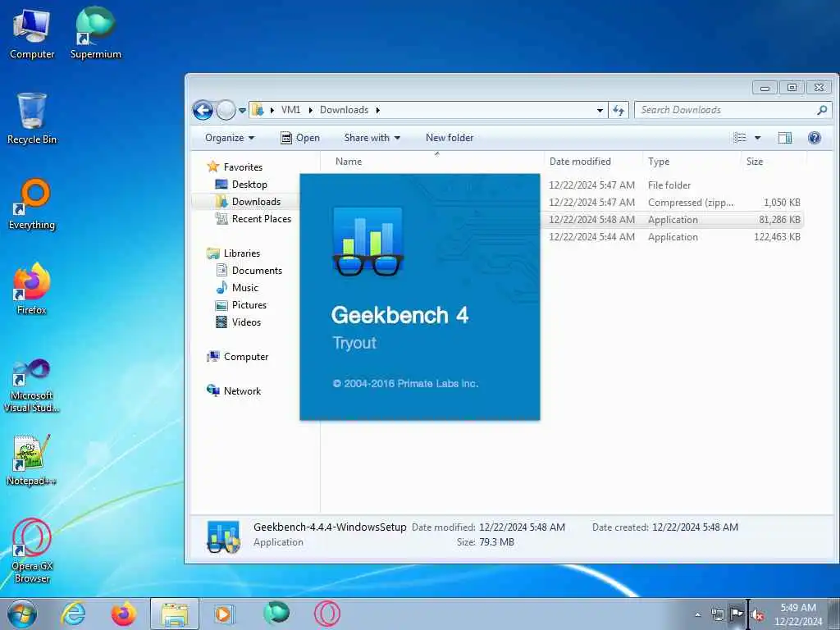Click the muted volume tray icon
840x630 pixels.
(x=757, y=615)
